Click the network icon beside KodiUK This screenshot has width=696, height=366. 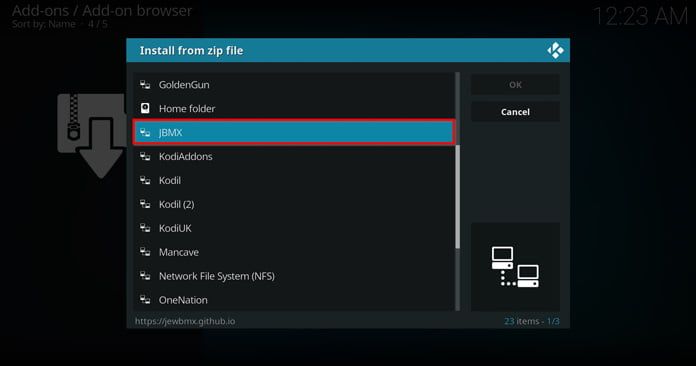145,228
